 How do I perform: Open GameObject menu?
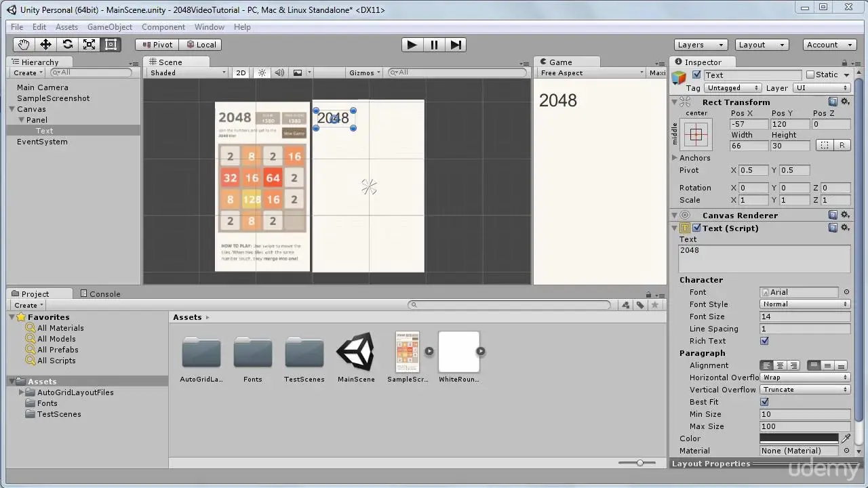(110, 27)
